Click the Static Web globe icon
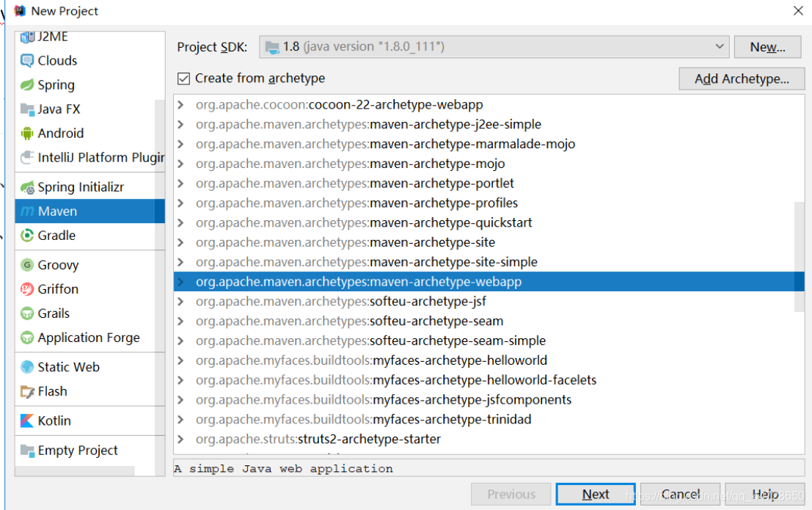Image resolution: width=812 pixels, height=510 pixels. 27,367
